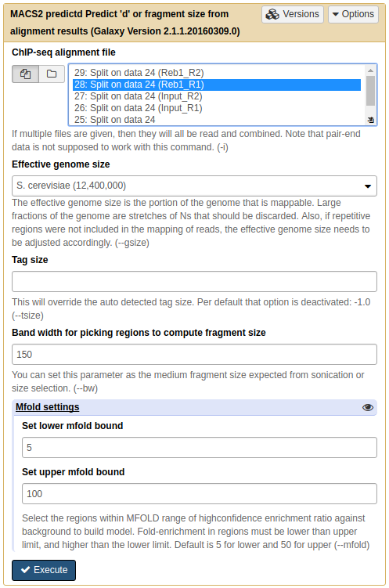The height and width of the screenshot is (588, 389).
Task: Toggle the Mfold settings eye icon
Action: coord(368,407)
